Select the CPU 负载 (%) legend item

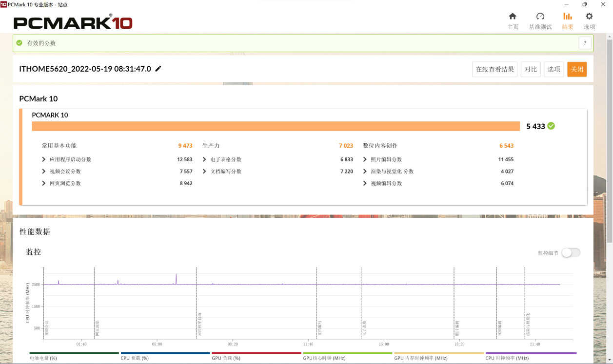pos(165,357)
